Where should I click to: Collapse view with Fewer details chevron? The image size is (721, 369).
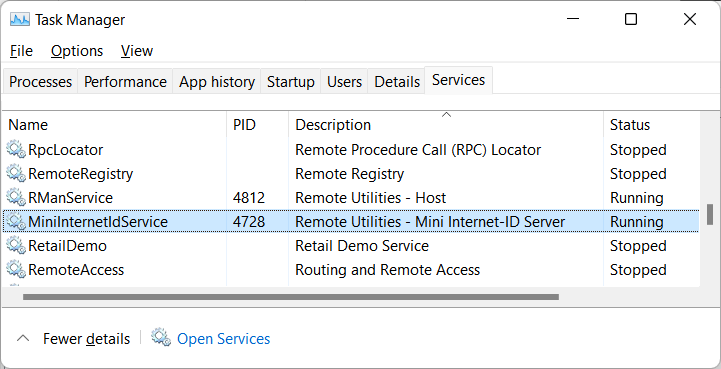tap(23, 339)
